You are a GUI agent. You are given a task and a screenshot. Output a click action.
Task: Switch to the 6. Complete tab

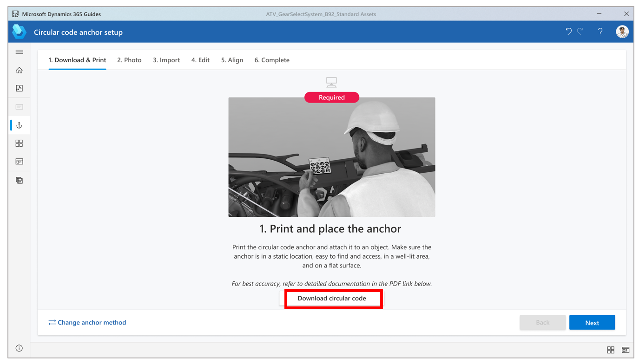coord(272,60)
